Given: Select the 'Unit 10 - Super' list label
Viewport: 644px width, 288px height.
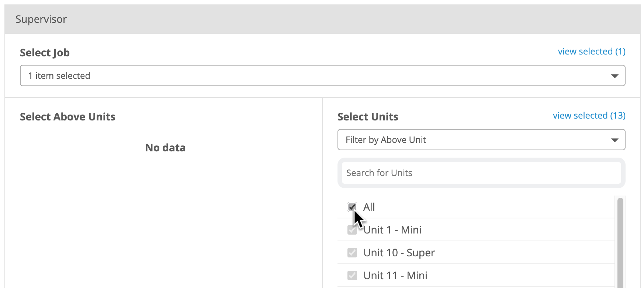Looking at the screenshot, I should 399,253.
